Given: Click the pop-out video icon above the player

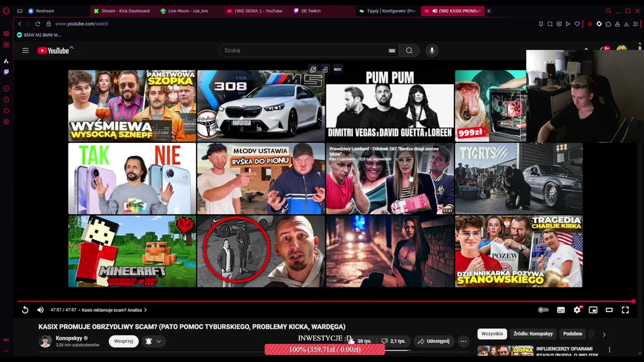Looking at the screenshot, I should tap(313, 69).
